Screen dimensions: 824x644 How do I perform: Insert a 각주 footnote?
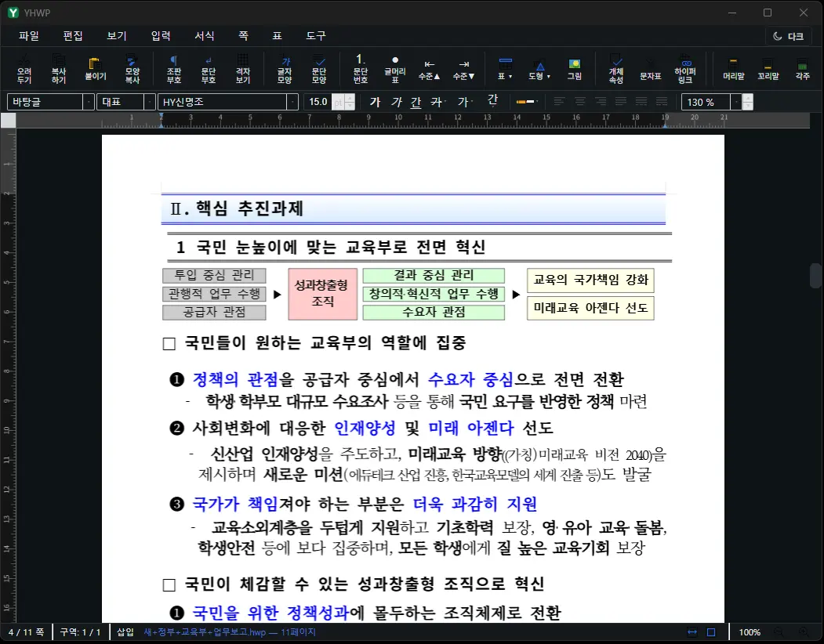[x=803, y=70]
